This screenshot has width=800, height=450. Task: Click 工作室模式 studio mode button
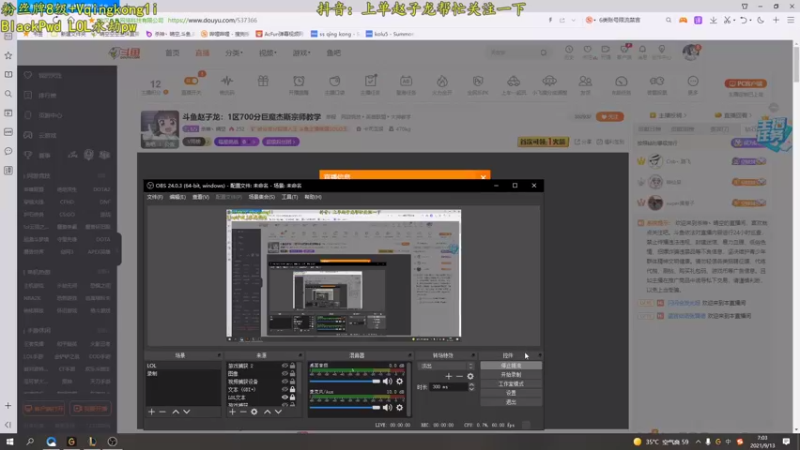511,384
